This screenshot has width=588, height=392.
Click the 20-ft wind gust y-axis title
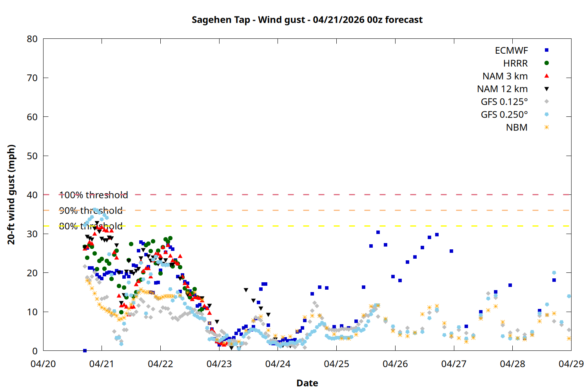click(x=11, y=194)
